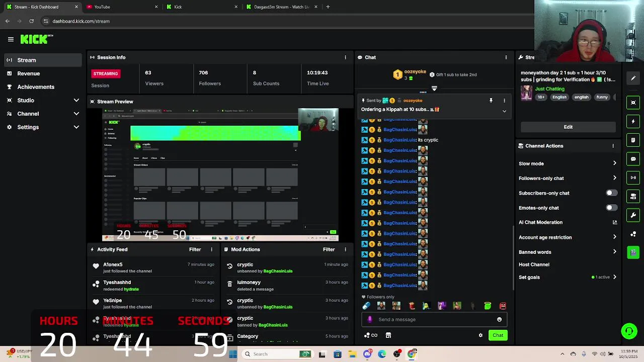Click the document note icon in right sidebar
This screenshot has height=362, width=644.
(x=633, y=140)
